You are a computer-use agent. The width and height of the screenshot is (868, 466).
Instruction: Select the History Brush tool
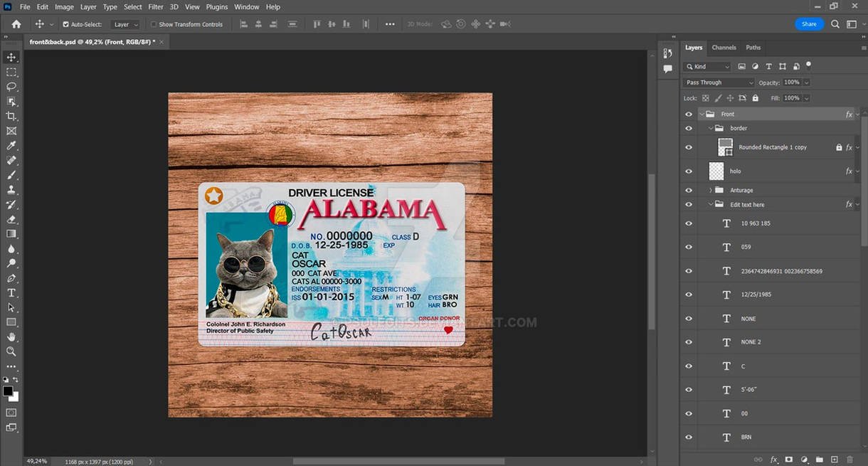tap(11, 204)
